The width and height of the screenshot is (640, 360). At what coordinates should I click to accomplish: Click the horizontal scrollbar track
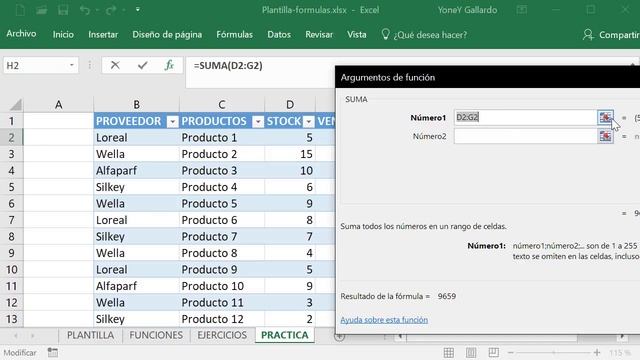point(510,337)
